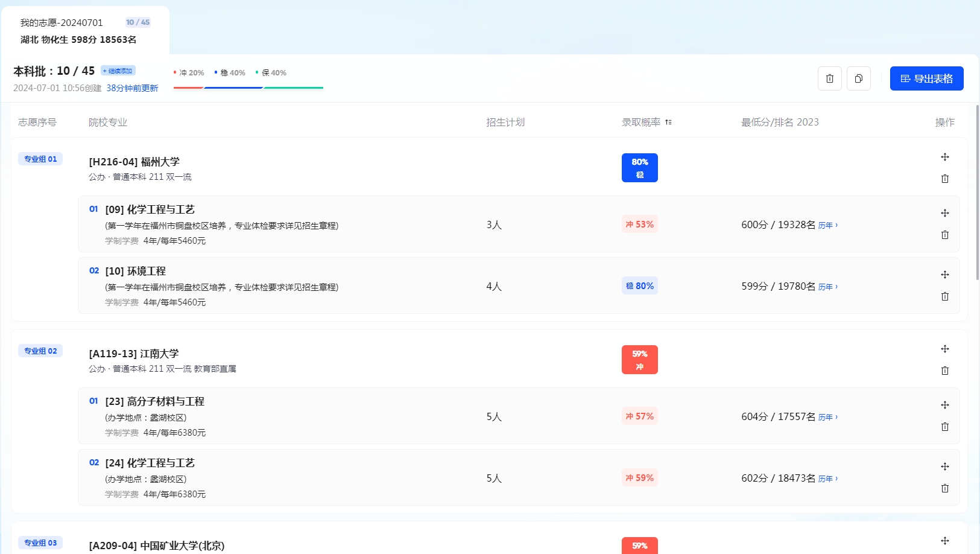Open 历年 history for 602分 / 18473名
The width and height of the screenshot is (980, 554).
click(827, 479)
